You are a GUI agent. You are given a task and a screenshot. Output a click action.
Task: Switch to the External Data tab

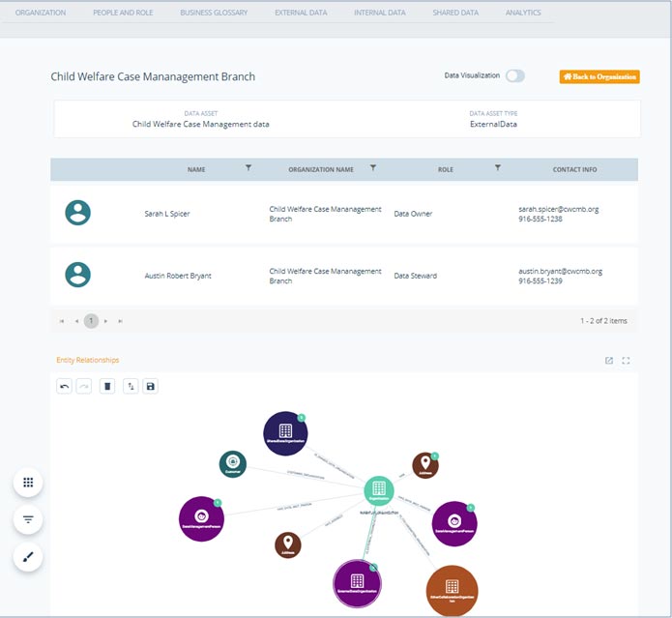(x=301, y=13)
